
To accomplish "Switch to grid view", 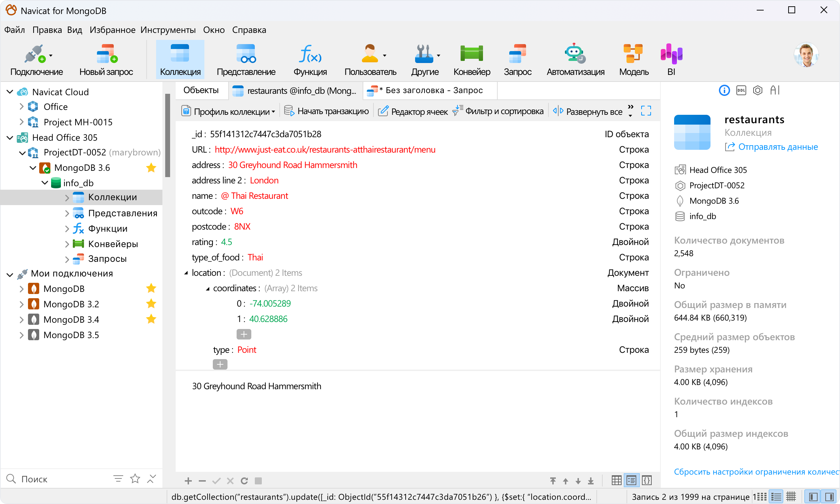I will coord(617,481).
